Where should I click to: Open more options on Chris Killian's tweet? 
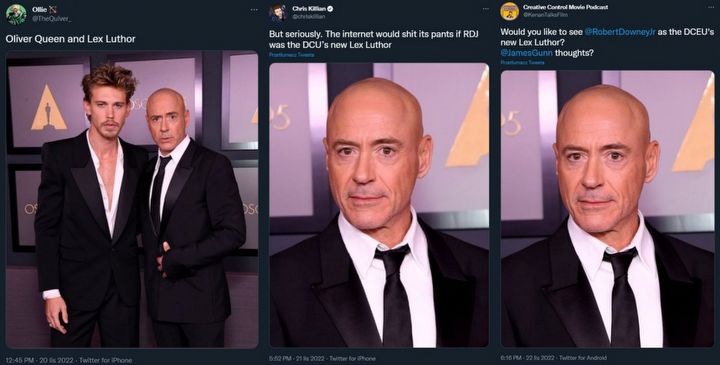coord(484,9)
